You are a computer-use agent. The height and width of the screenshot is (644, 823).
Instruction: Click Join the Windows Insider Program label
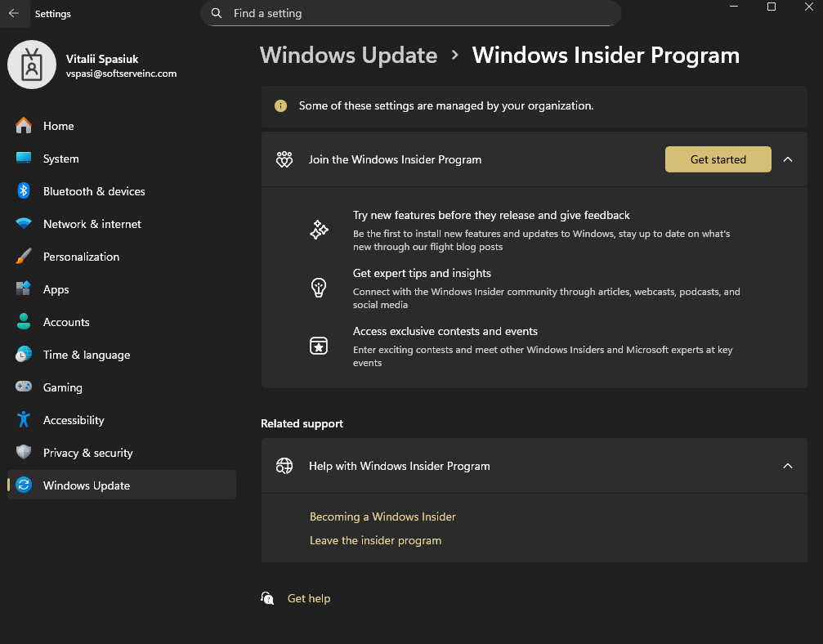[395, 159]
